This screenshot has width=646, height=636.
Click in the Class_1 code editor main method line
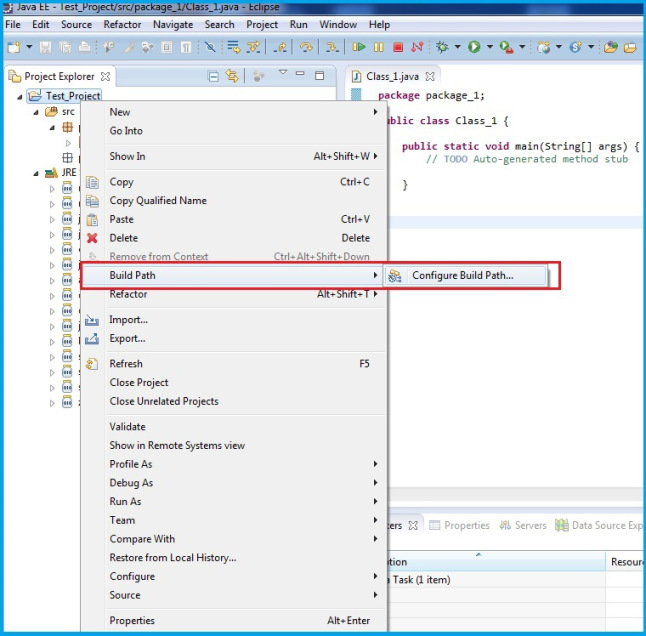(520, 146)
